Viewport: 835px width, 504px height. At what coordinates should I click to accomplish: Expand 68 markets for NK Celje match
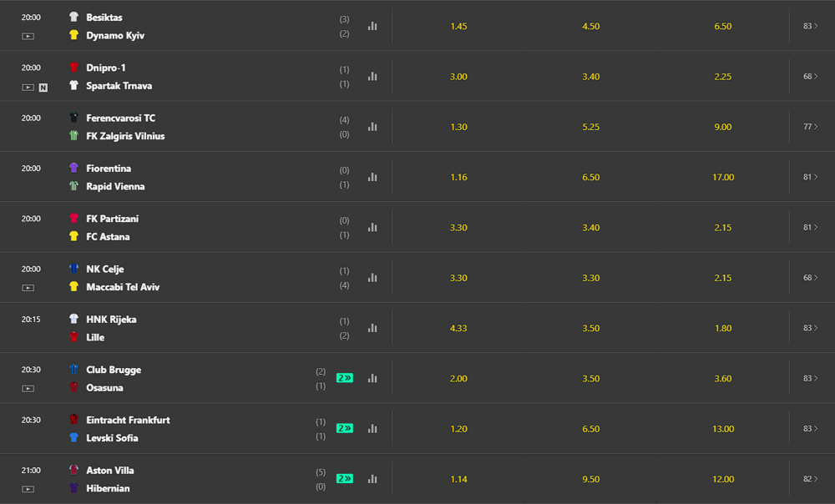pos(811,278)
